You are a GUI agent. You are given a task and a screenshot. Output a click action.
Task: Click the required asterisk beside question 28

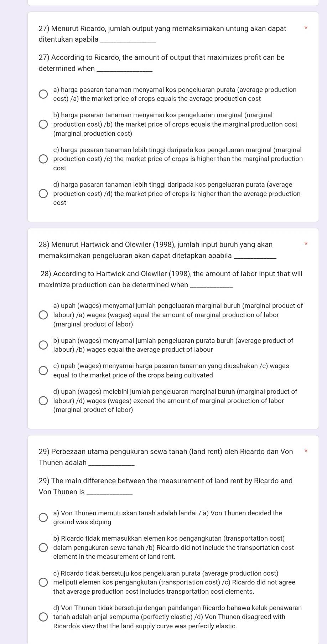coord(306,244)
